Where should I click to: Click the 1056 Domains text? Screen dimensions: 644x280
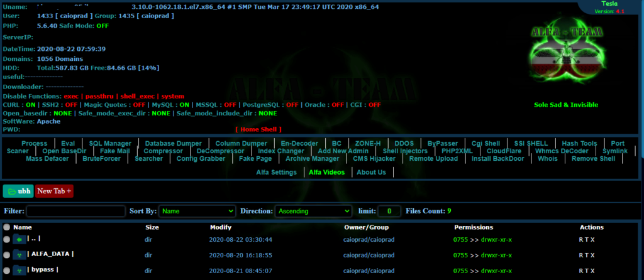[x=60, y=58]
